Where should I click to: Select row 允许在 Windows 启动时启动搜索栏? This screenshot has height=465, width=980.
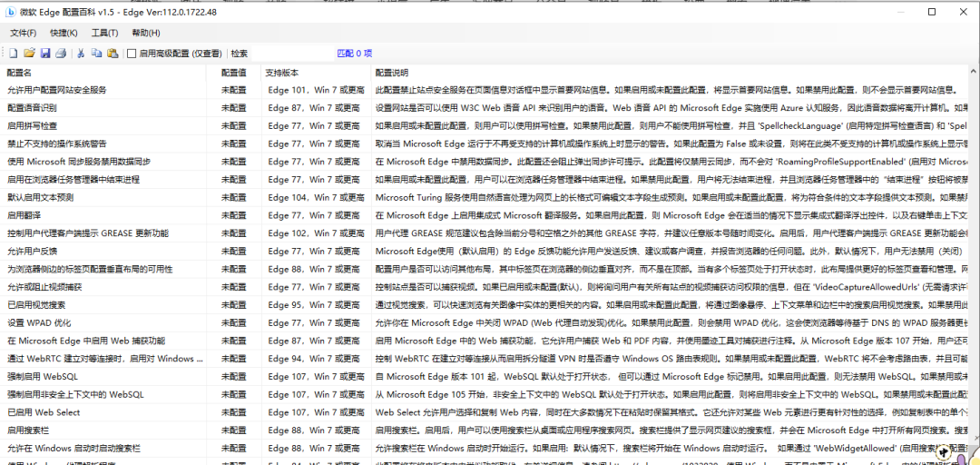click(485, 449)
